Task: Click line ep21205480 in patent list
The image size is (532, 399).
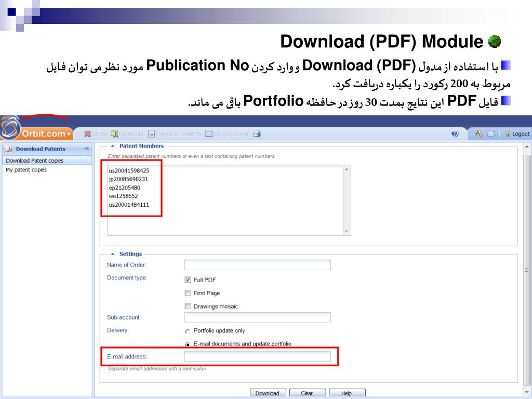Action: pos(125,188)
